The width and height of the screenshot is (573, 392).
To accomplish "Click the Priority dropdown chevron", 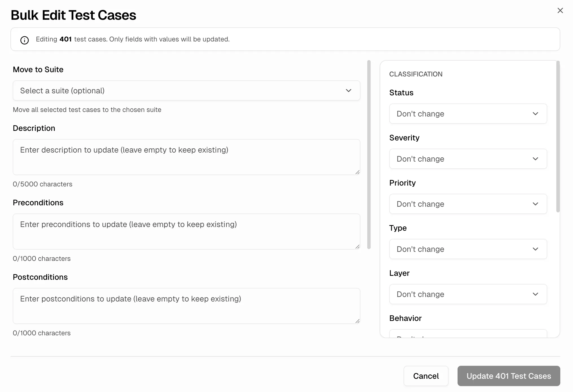I will coord(535,204).
